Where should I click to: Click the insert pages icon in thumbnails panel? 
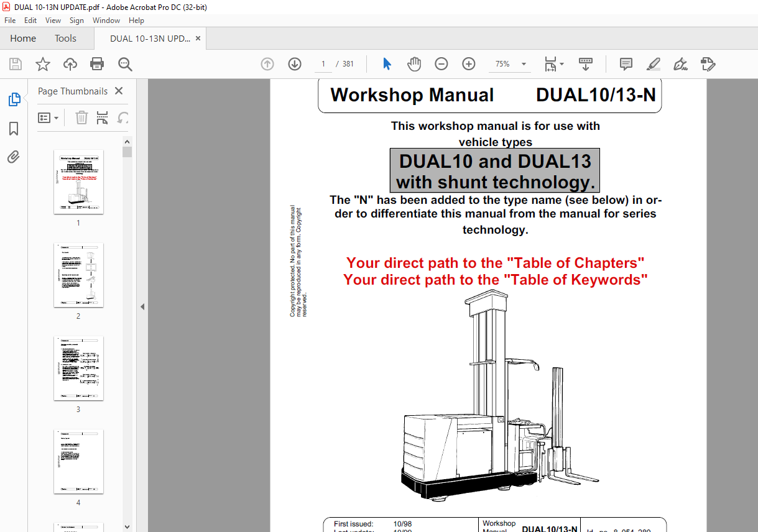(x=103, y=117)
